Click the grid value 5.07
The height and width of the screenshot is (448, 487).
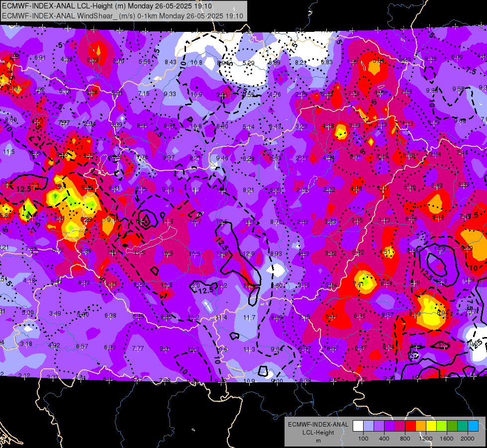[x=332, y=317]
